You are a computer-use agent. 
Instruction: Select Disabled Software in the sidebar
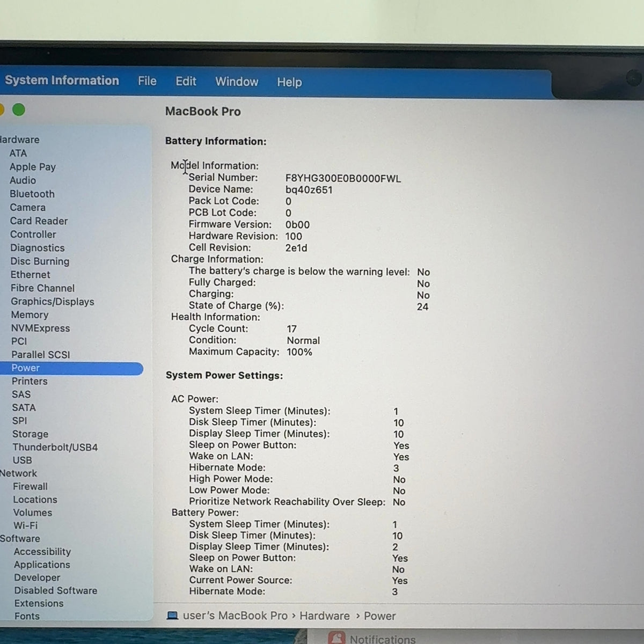click(56, 590)
